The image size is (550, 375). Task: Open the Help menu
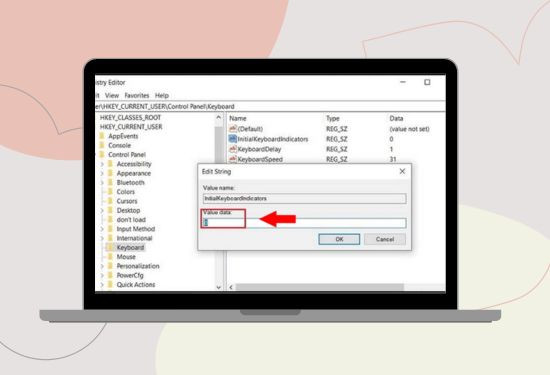pyautogui.click(x=162, y=95)
